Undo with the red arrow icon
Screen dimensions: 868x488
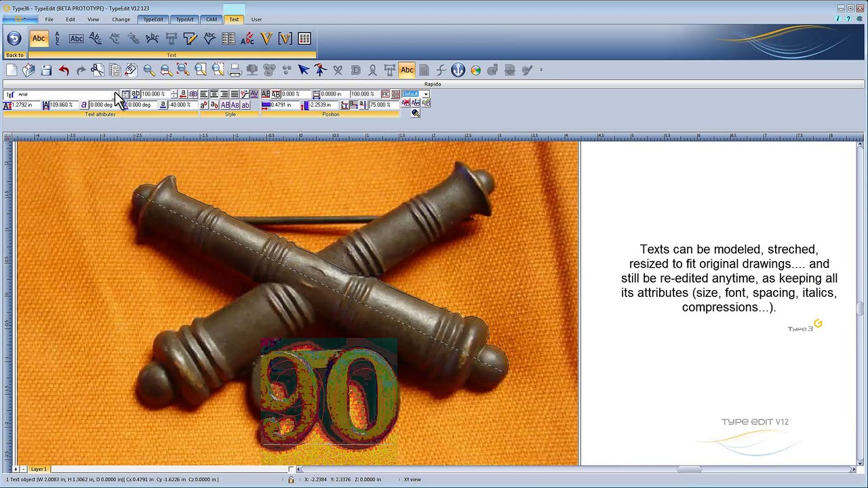tap(64, 70)
